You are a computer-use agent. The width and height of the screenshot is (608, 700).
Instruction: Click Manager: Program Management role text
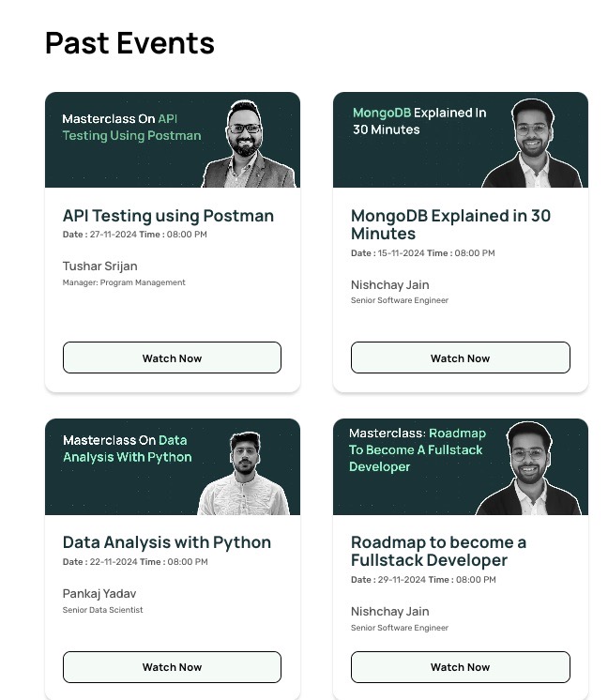(124, 282)
